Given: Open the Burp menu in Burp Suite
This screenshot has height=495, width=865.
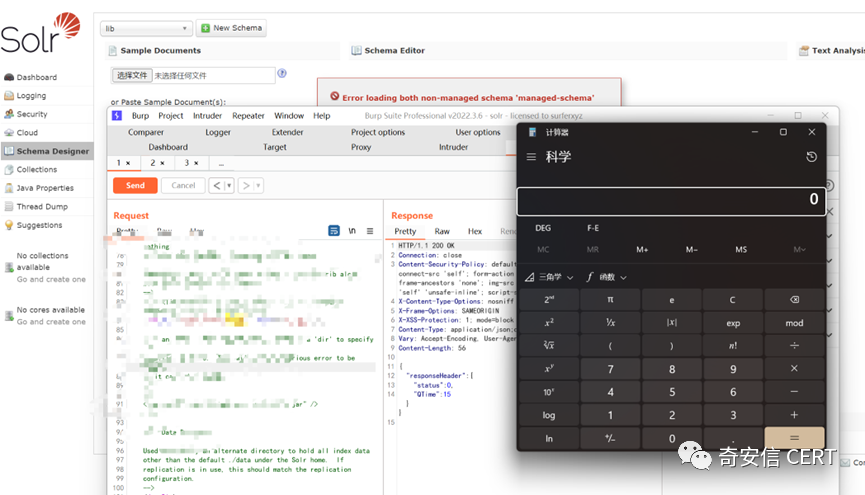Looking at the screenshot, I should coord(140,116).
